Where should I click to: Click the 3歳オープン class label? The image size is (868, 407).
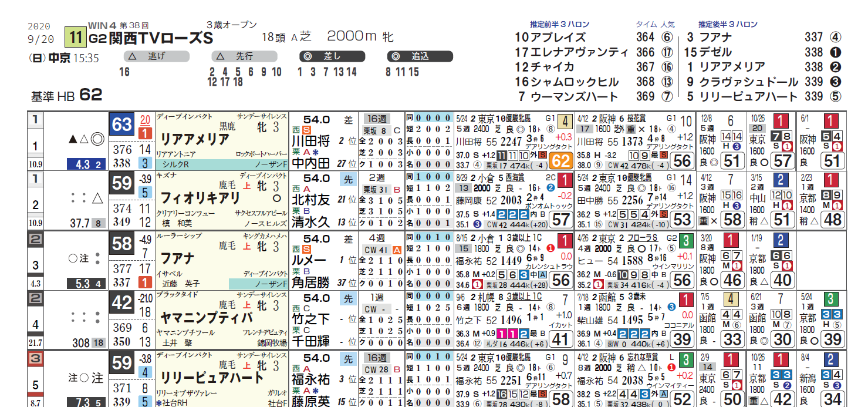pyautogui.click(x=231, y=25)
